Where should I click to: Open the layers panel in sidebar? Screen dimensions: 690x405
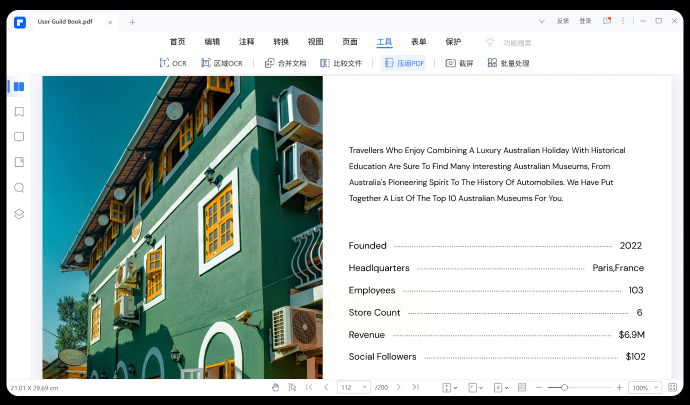[19, 214]
